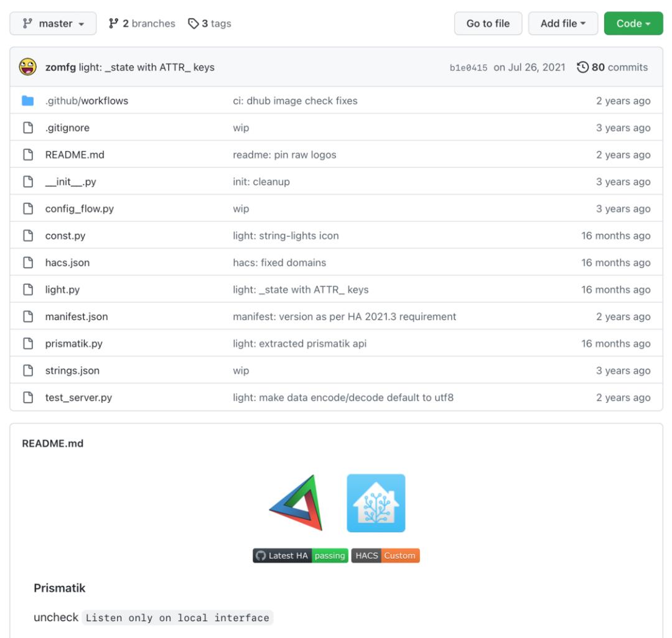Click the tag icon beside 3 tags

click(x=194, y=24)
